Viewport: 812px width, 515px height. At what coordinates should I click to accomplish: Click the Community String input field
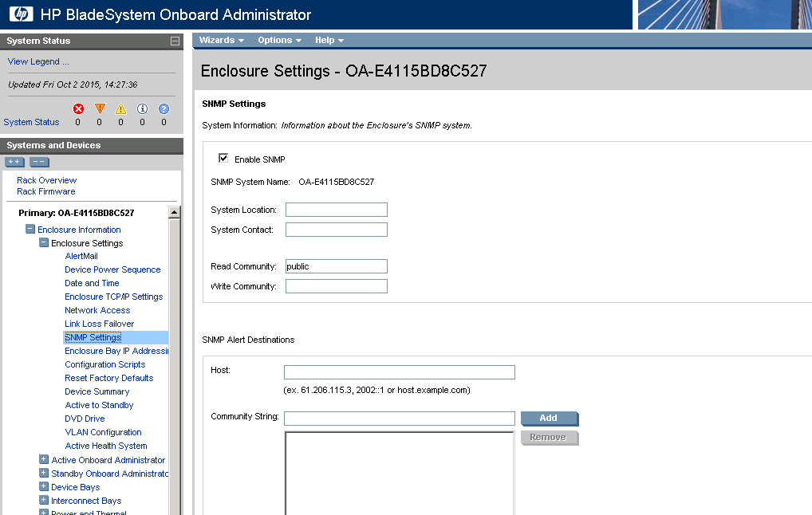coord(400,419)
